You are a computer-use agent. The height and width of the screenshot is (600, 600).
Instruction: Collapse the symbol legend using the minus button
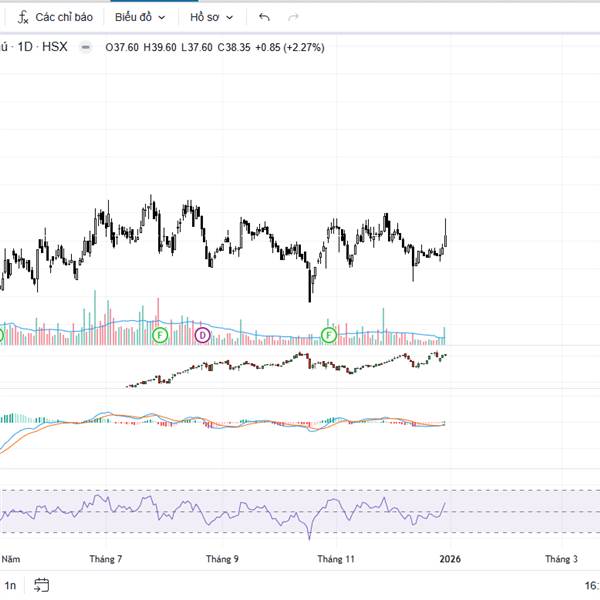click(86, 47)
